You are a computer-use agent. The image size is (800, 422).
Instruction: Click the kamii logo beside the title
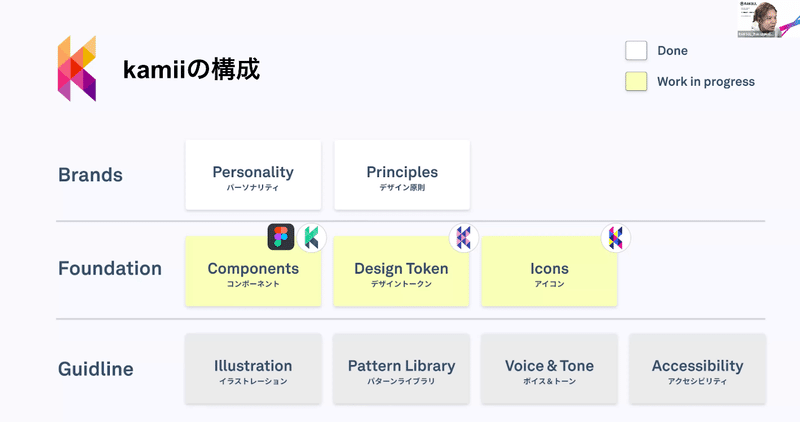point(77,68)
